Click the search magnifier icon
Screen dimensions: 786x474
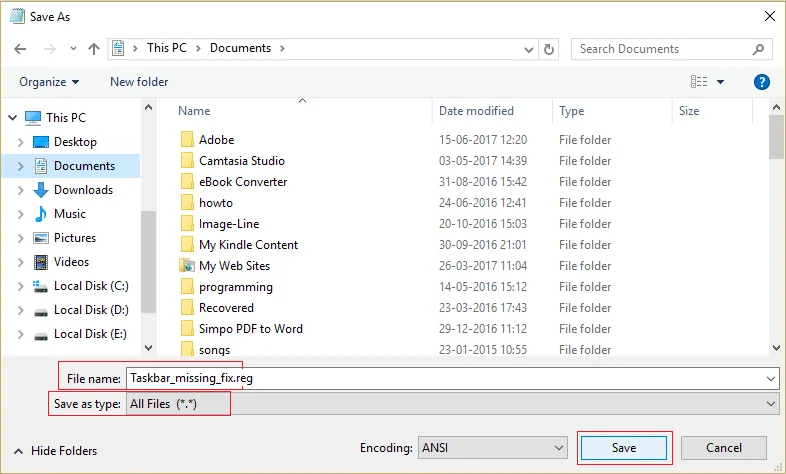tap(758, 49)
